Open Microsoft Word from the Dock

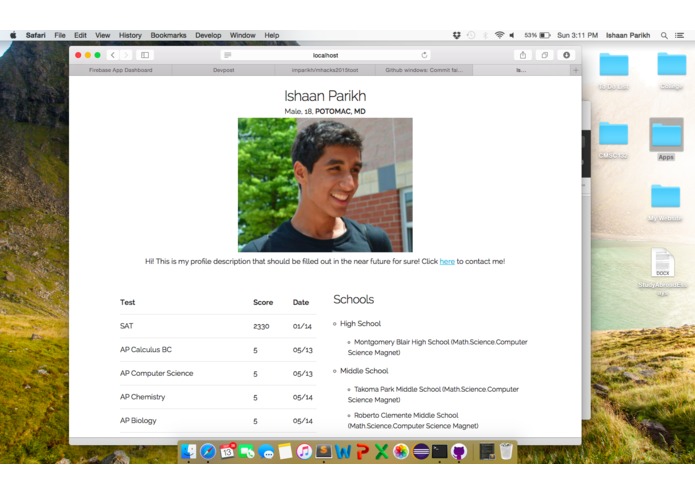coord(343,451)
